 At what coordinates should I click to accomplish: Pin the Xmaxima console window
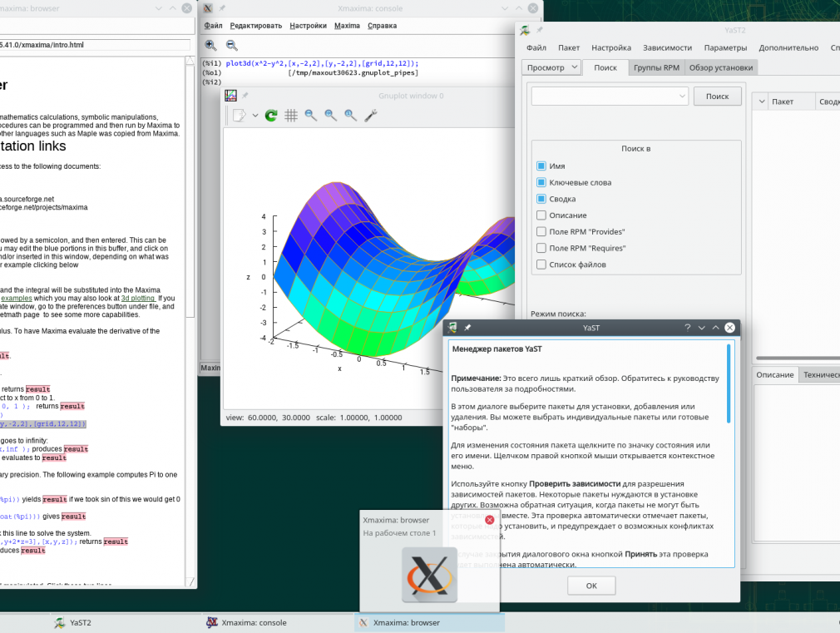coord(222,8)
